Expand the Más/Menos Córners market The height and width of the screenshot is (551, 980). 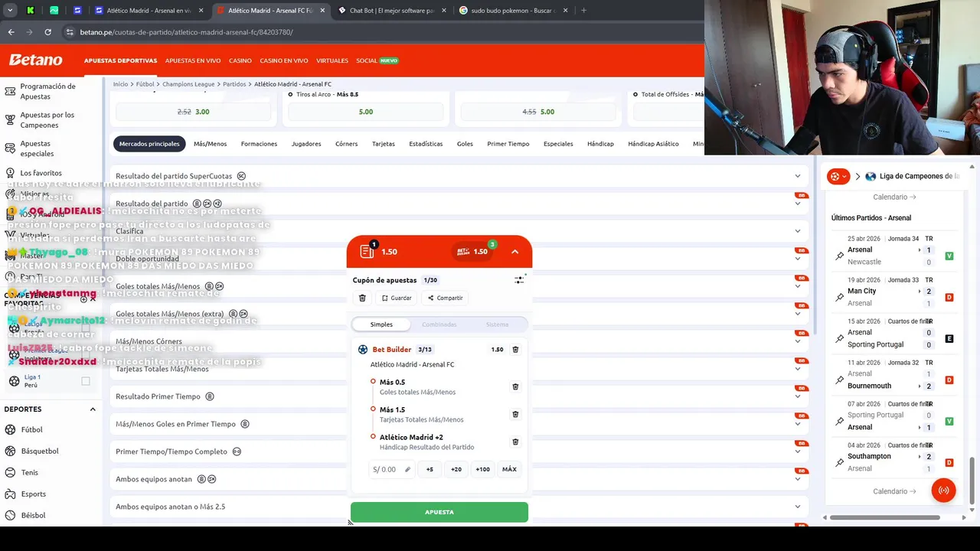point(798,341)
